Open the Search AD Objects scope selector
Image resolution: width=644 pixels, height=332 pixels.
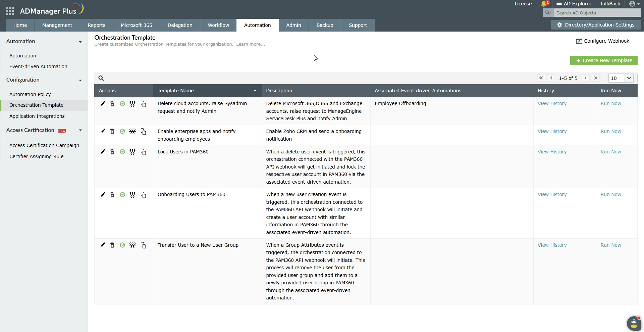click(x=548, y=13)
